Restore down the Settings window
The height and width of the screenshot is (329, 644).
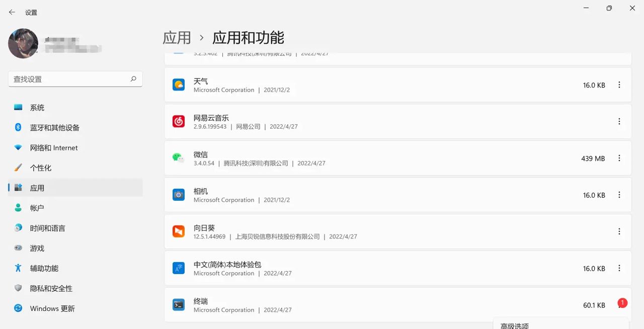[609, 9]
